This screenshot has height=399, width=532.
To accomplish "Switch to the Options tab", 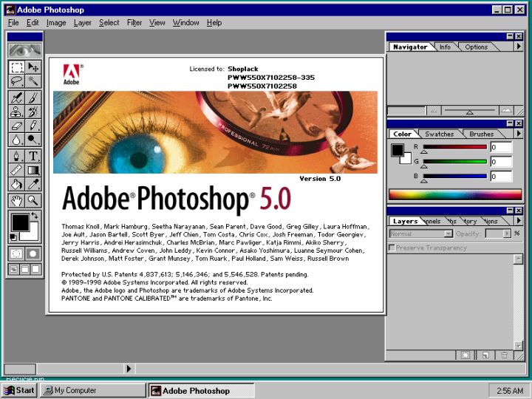I will pos(476,47).
